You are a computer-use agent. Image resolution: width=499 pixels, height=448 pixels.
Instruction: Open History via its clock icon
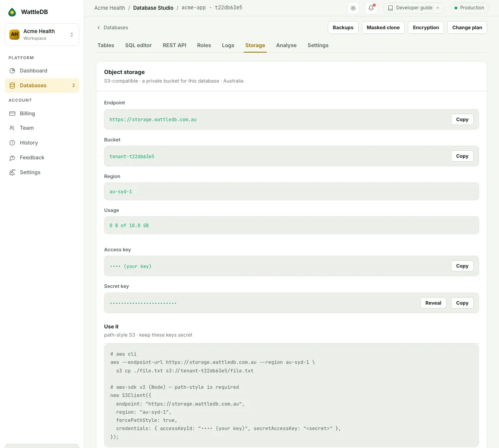(12, 143)
